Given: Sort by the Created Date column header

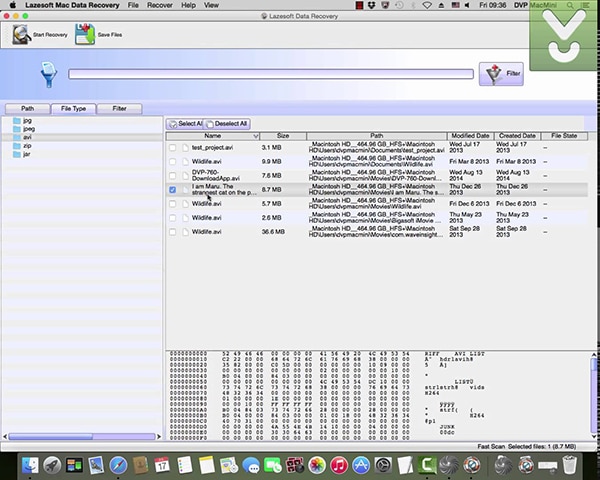Looking at the screenshot, I should click(517, 136).
